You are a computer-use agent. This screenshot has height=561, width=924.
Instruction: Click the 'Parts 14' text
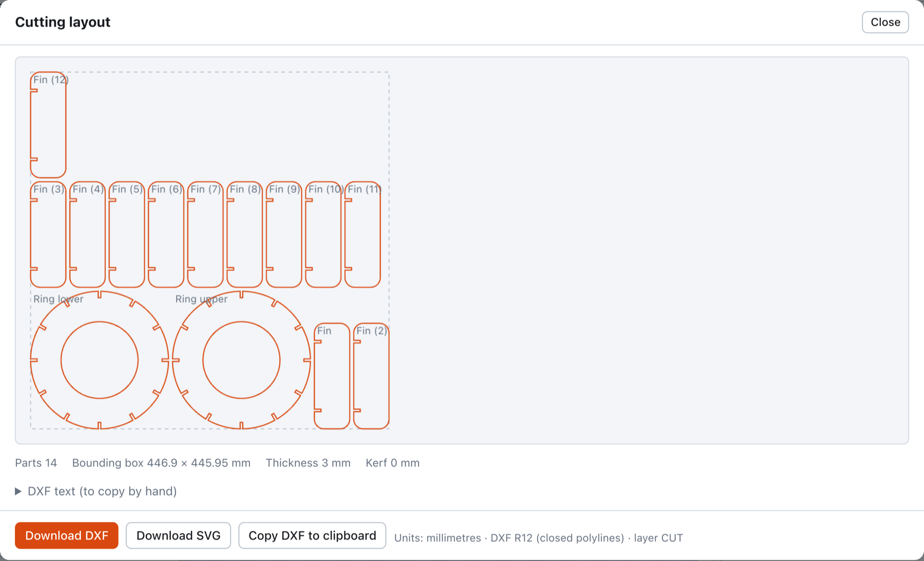coord(36,463)
